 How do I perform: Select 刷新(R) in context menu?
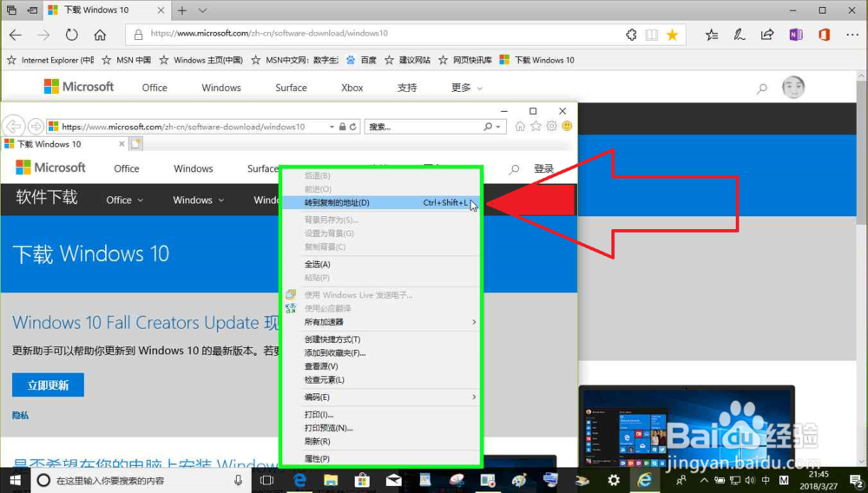coord(381,442)
